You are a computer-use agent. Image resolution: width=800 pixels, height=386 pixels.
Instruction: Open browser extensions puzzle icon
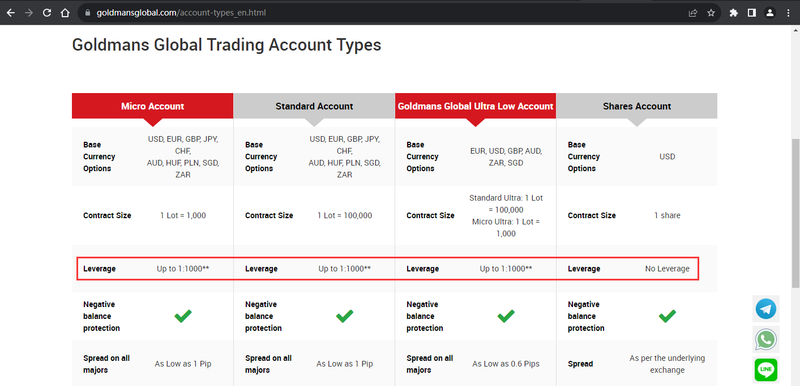tap(734, 13)
